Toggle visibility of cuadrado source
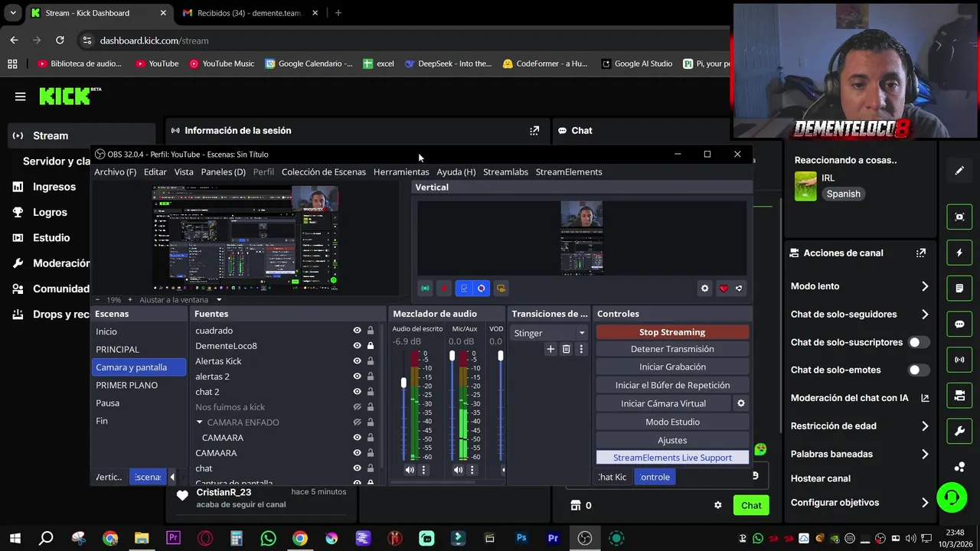This screenshot has width=980, height=551. (357, 331)
